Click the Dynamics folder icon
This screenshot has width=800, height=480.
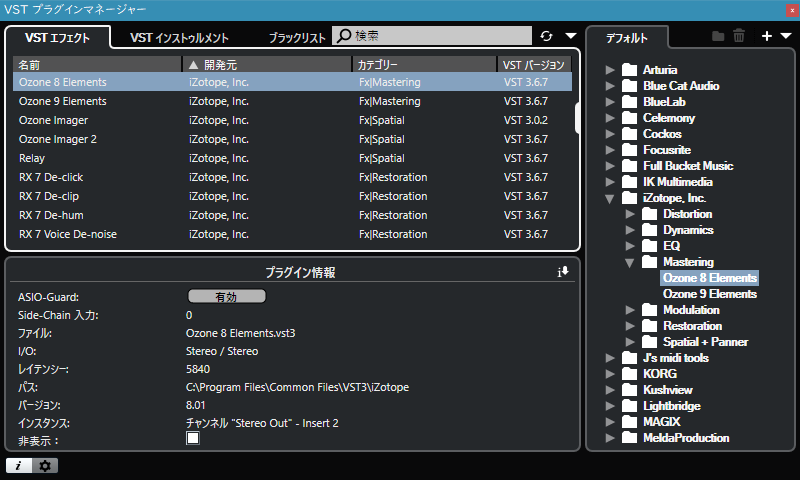pyautogui.click(x=649, y=230)
